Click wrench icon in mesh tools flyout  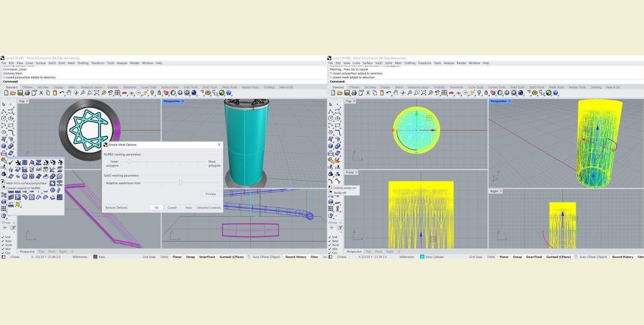point(18,162)
